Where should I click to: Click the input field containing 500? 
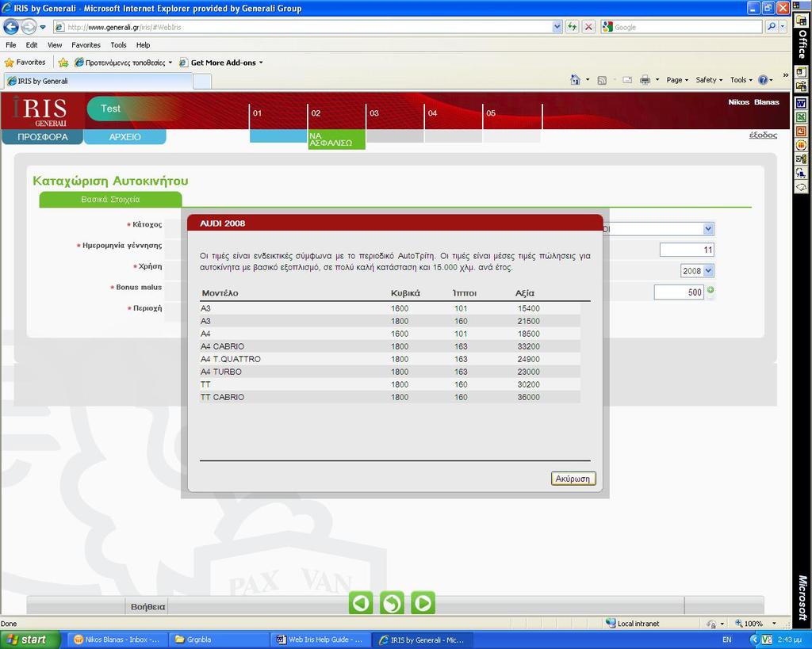click(x=679, y=292)
